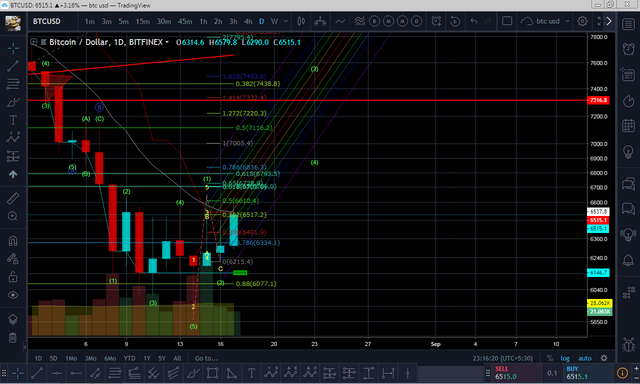
Task: Toggle fullscreen mode icon
Action: (599, 21)
